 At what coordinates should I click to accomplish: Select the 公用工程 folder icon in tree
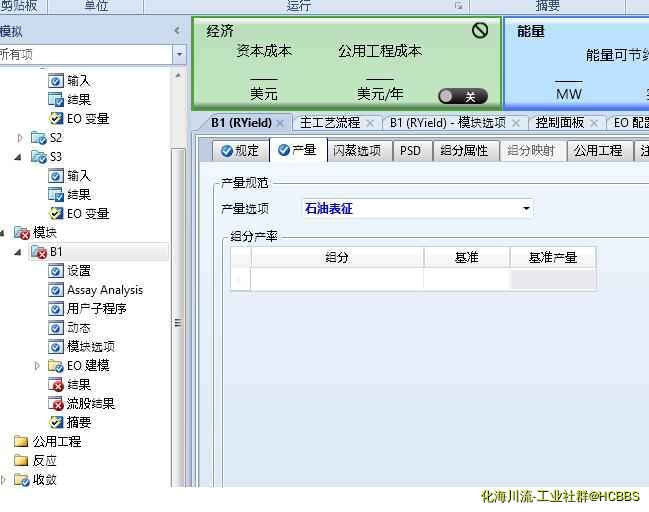[21, 441]
